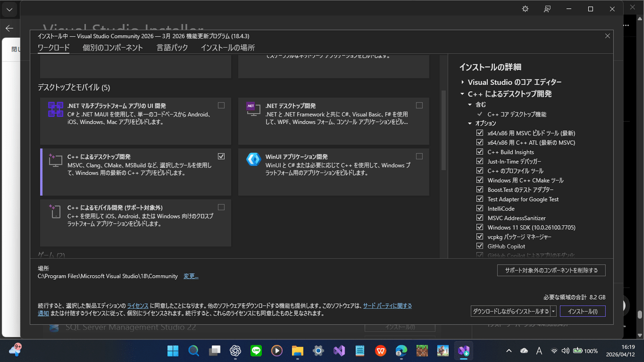This screenshot has height=362, width=644.
Task: Click the feedback icon in the title bar
Action: [547, 9]
